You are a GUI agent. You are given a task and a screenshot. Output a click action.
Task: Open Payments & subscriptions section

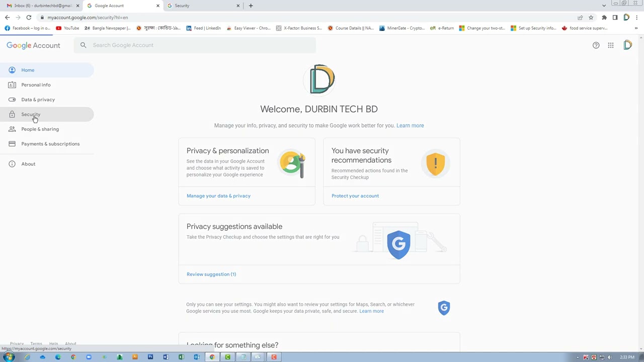point(47,144)
